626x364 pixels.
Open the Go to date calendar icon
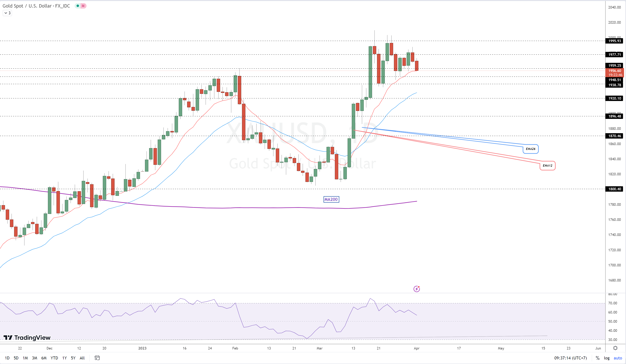coord(97,358)
